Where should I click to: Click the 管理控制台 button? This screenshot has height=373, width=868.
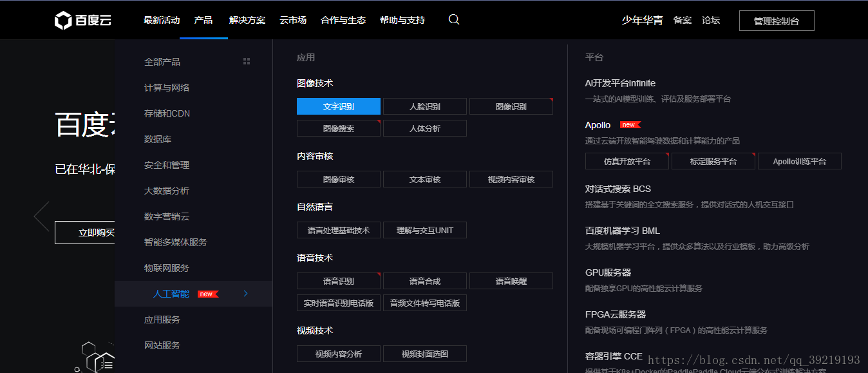(777, 21)
